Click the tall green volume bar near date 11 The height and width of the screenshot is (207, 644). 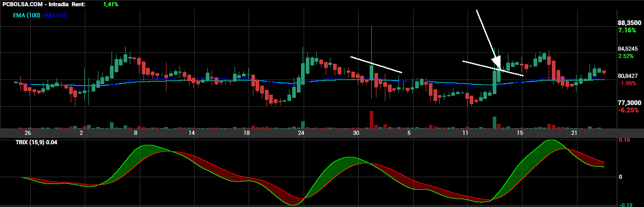pyautogui.click(x=494, y=122)
